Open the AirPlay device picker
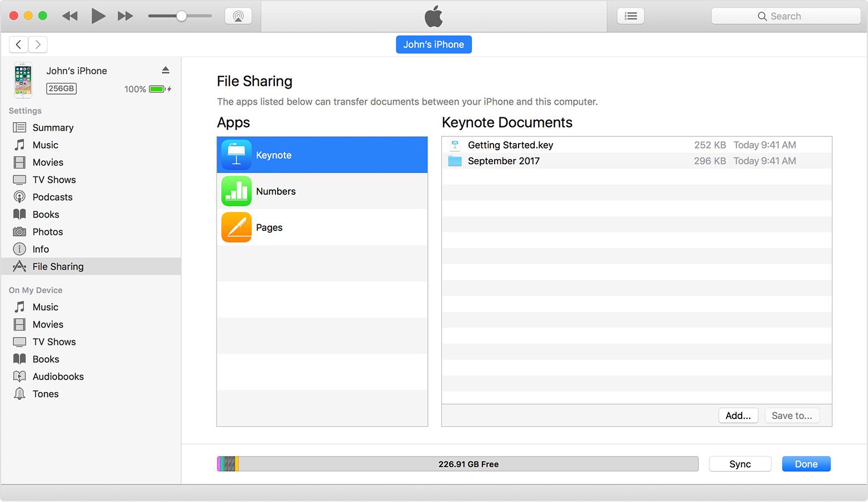Screen dimensions: 868x502 pos(238,16)
